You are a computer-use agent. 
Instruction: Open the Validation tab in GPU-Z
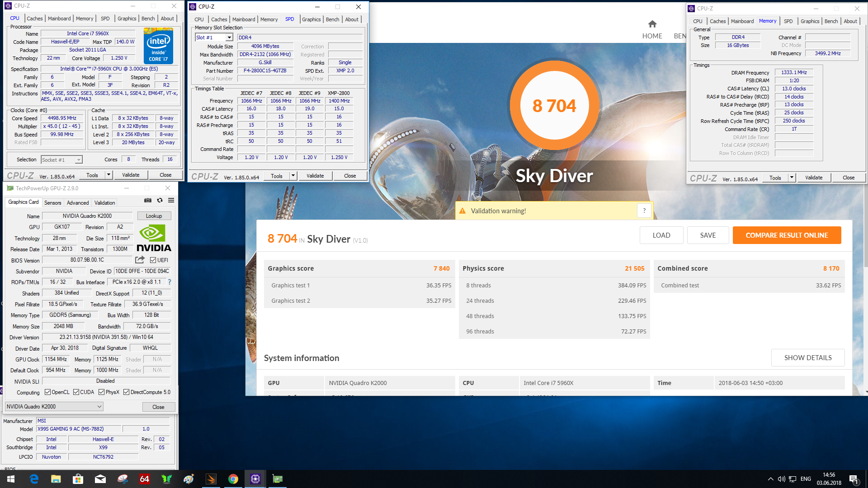click(x=104, y=203)
